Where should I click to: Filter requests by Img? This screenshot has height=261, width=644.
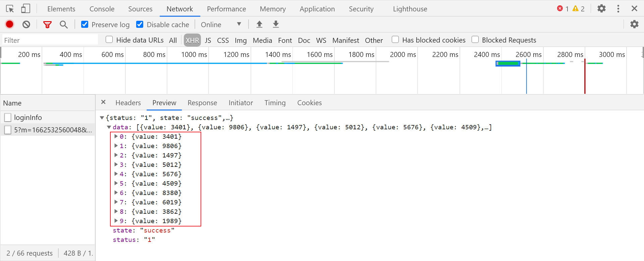pos(240,40)
